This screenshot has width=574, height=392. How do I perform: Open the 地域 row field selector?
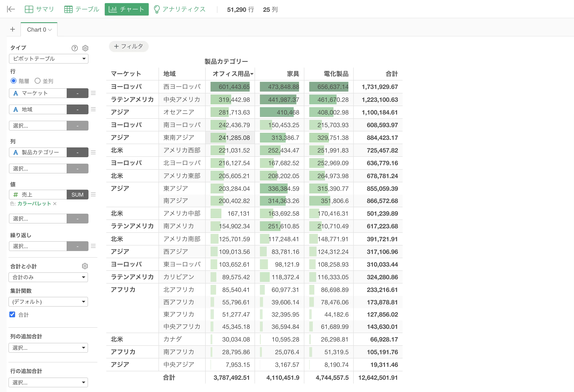(x=38, y=109)
